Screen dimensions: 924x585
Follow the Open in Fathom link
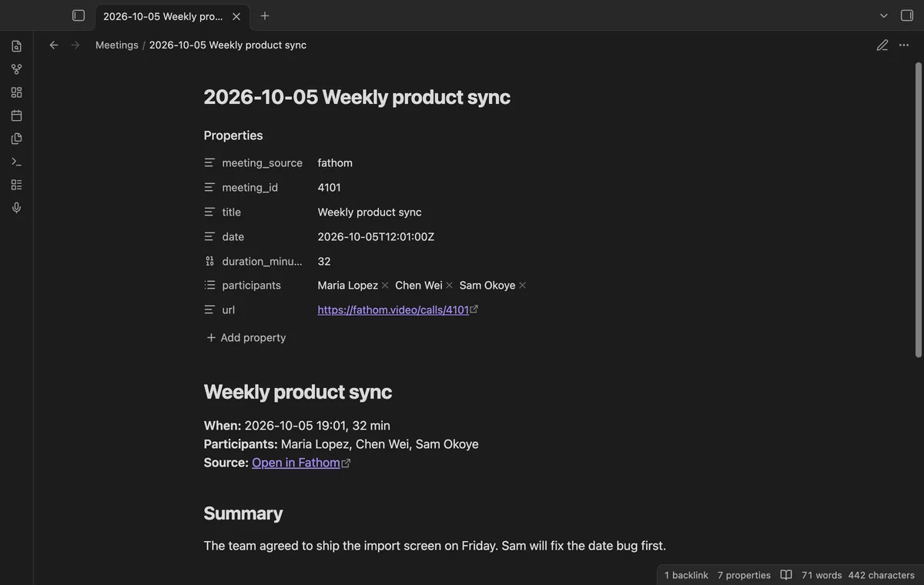pyautogui.click(x=296, y=463)
